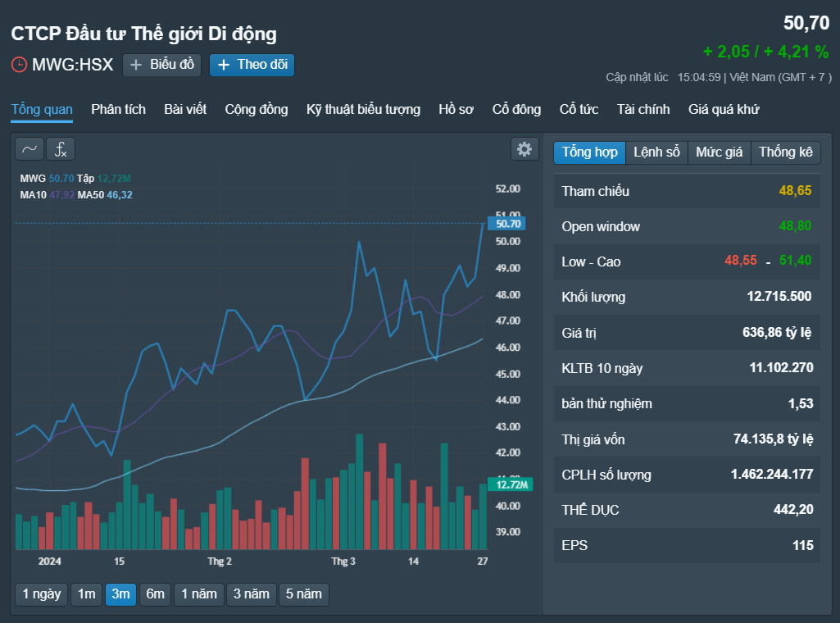Click the MA10 47,92 legend value
Screen dimensions: 840x623
click(x=62, y=195)
